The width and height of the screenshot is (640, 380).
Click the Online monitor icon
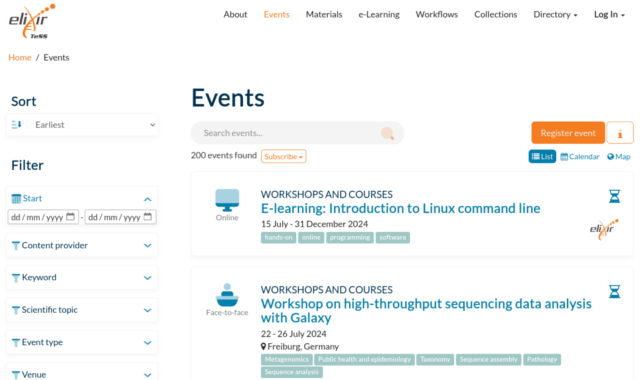pos(227,200)
